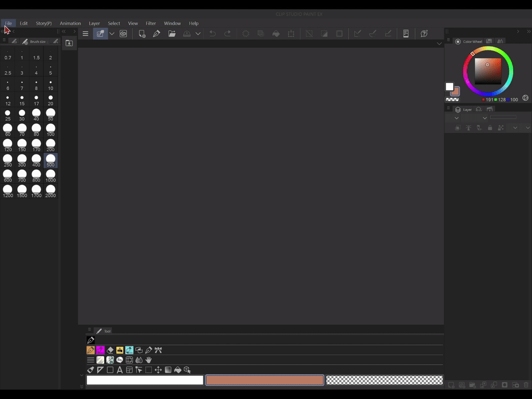This screenshot has width=532, height=399.
Task: Open the Clip Studio spiral icon
Action: 123,34
